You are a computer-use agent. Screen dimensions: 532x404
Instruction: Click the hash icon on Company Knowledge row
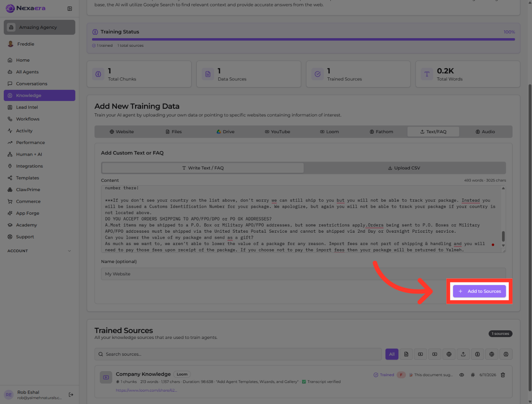click(473, 375)
